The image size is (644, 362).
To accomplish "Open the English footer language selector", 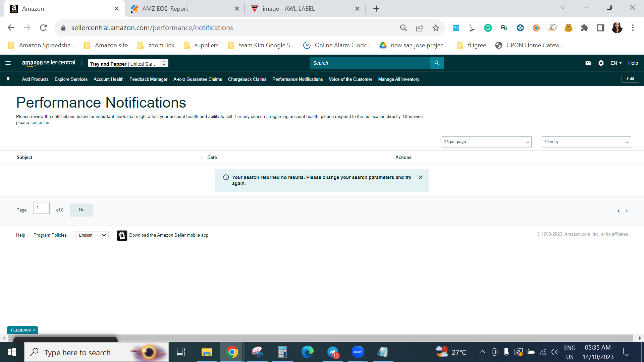I will click(x=92, y=235).
